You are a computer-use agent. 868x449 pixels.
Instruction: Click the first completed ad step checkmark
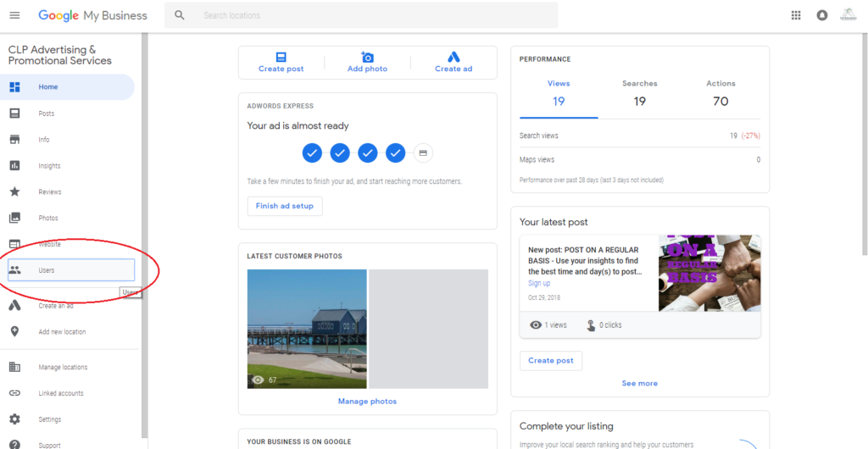[312, 152]
